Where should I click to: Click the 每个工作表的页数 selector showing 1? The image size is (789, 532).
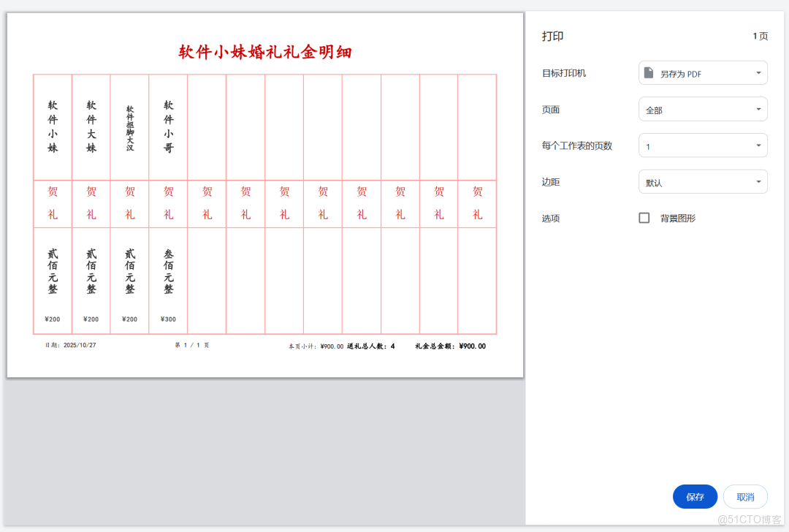[702, 145]
